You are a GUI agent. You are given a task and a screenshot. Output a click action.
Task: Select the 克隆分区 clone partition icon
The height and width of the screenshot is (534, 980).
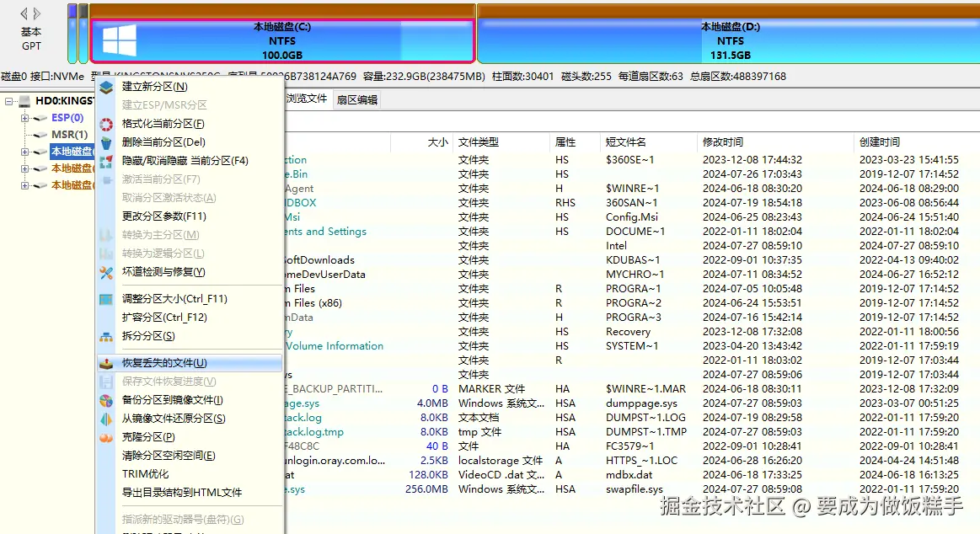105,437
